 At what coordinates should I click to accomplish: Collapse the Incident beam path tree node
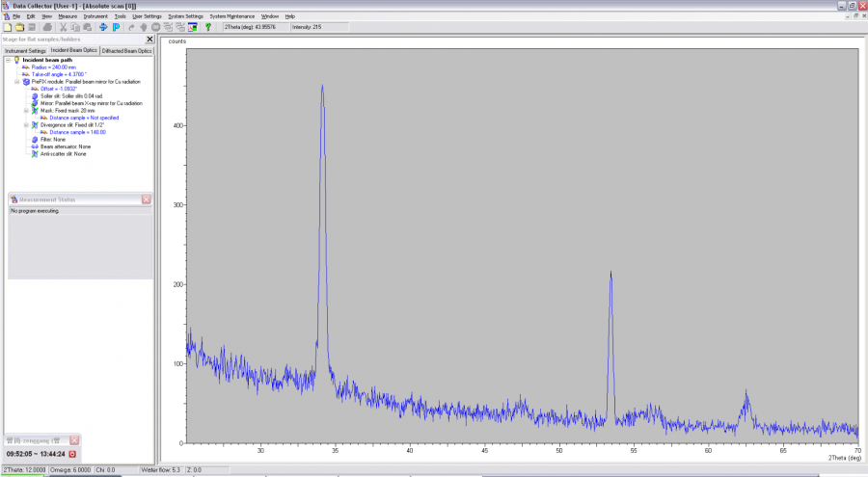click(9, 60)
